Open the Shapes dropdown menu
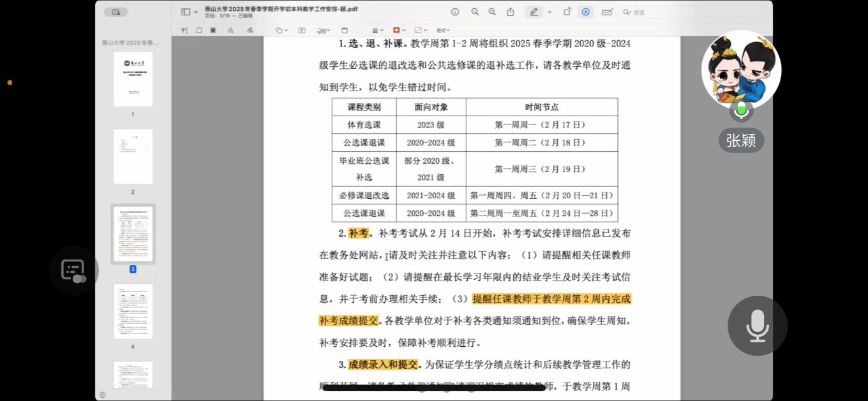 281,30
